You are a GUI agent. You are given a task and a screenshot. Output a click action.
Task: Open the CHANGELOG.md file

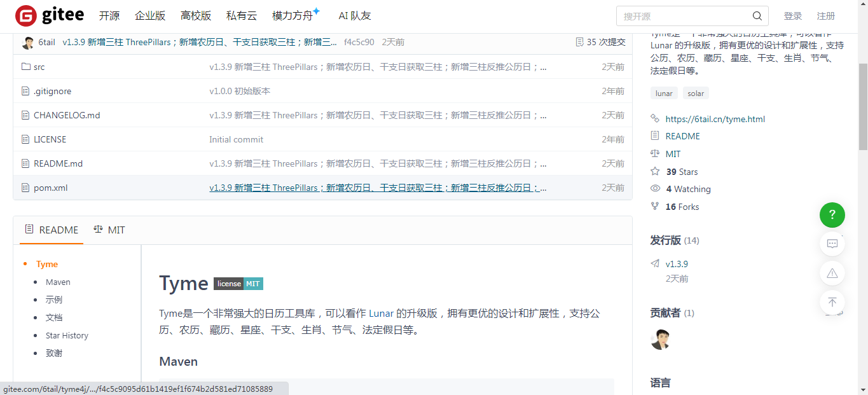tap(67, 115)
